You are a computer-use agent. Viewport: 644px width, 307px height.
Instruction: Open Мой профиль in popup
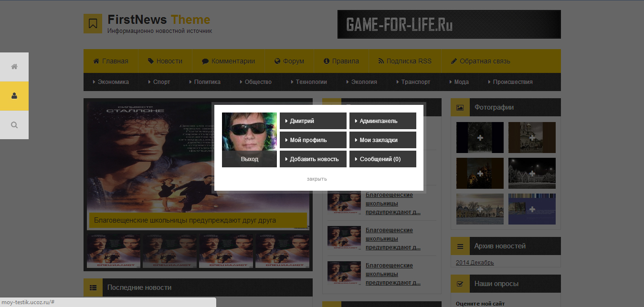click(313, 140)
